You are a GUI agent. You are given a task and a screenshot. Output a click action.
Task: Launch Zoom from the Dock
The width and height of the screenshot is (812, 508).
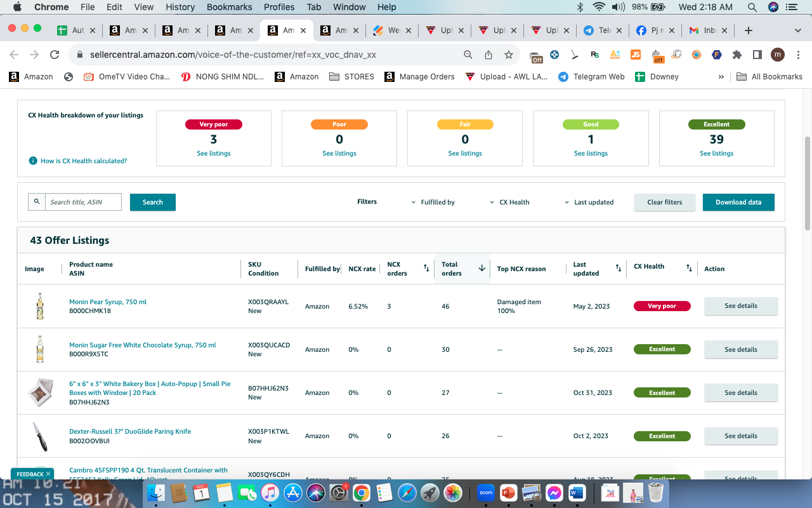click(x=486, y=492)
